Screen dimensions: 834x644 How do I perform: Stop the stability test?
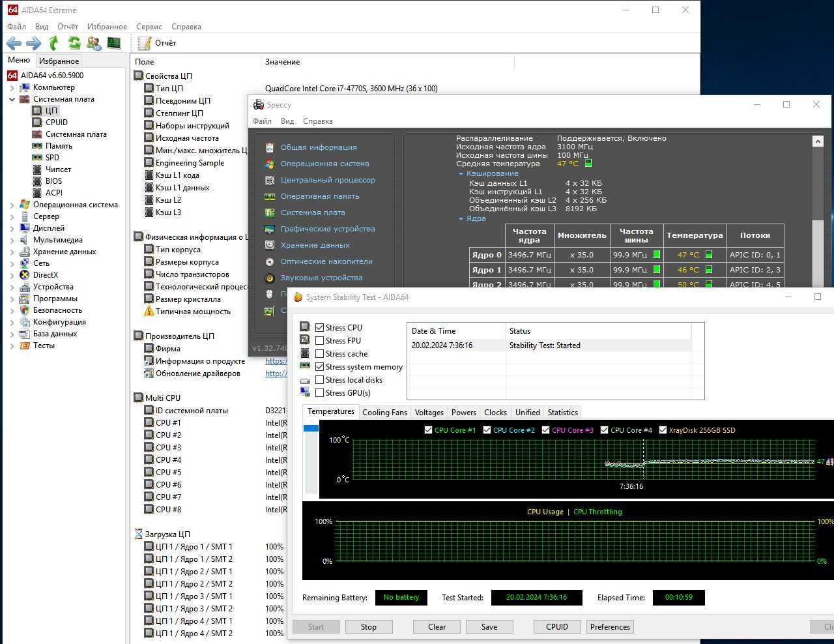[369, 627]
